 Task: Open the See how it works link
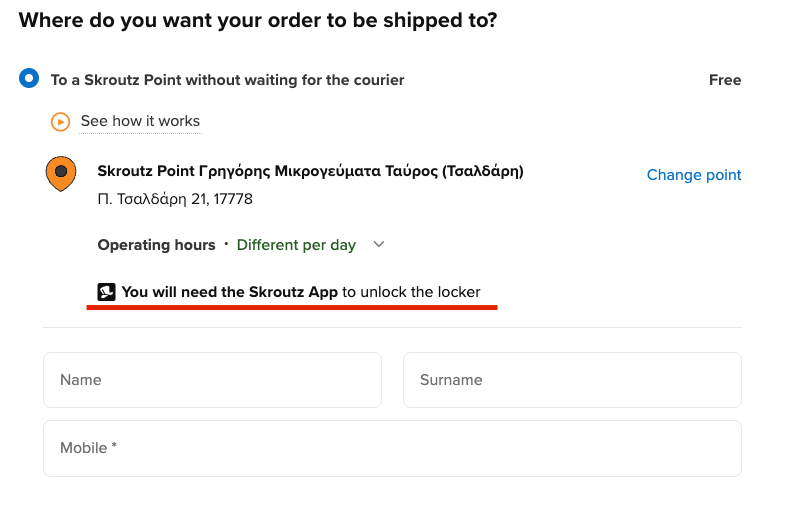[140, 121]
